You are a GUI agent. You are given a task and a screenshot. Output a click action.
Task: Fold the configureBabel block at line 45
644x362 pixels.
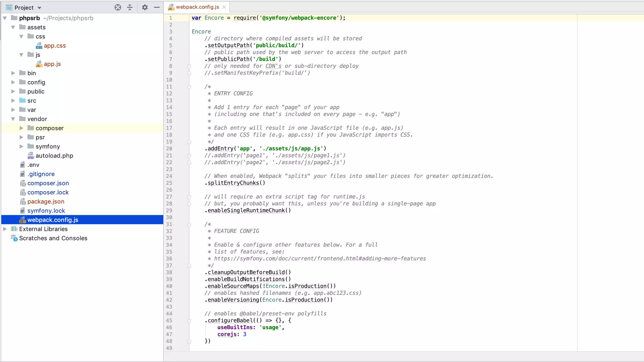pyautogui.click(x=189, y=321)
